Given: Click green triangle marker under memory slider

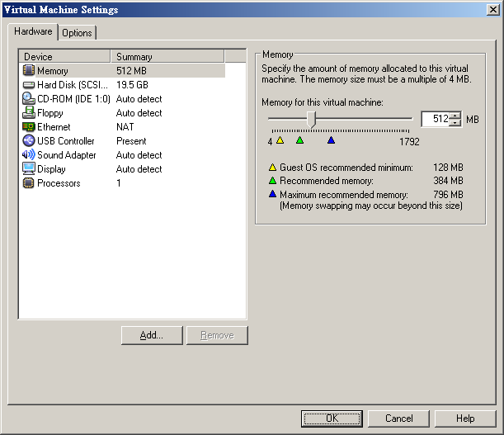Looking at the screenshot, I should [300, 140].
